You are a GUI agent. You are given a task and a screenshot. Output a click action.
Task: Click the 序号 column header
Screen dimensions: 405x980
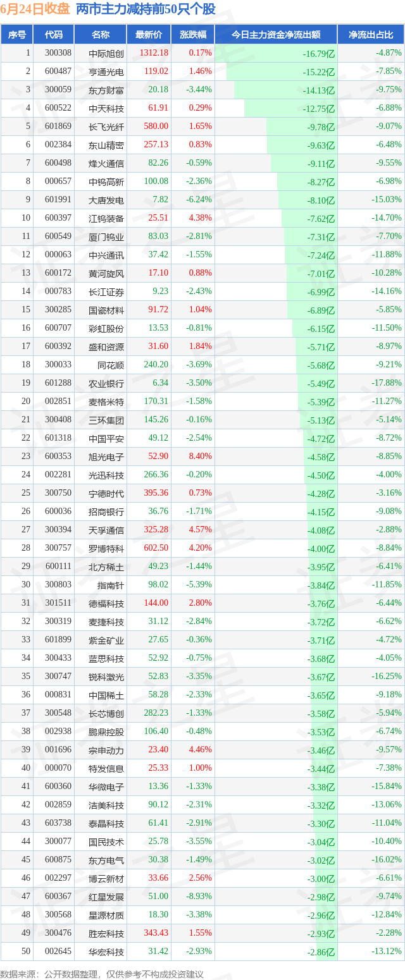point(17,35)
